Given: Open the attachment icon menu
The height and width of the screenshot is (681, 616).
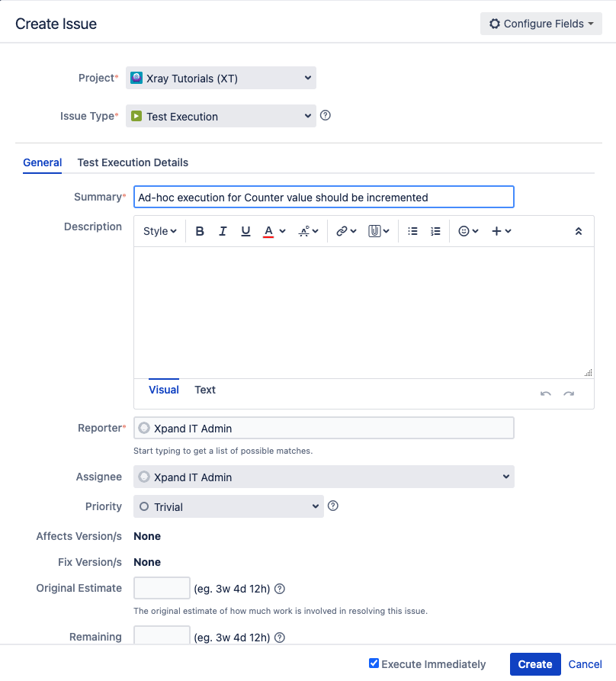Looking at the screenshot, I should 379,231.
